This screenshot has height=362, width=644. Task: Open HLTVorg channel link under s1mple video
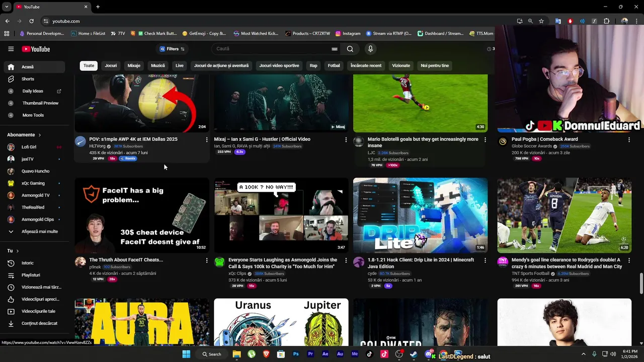(x=97, y=146)
